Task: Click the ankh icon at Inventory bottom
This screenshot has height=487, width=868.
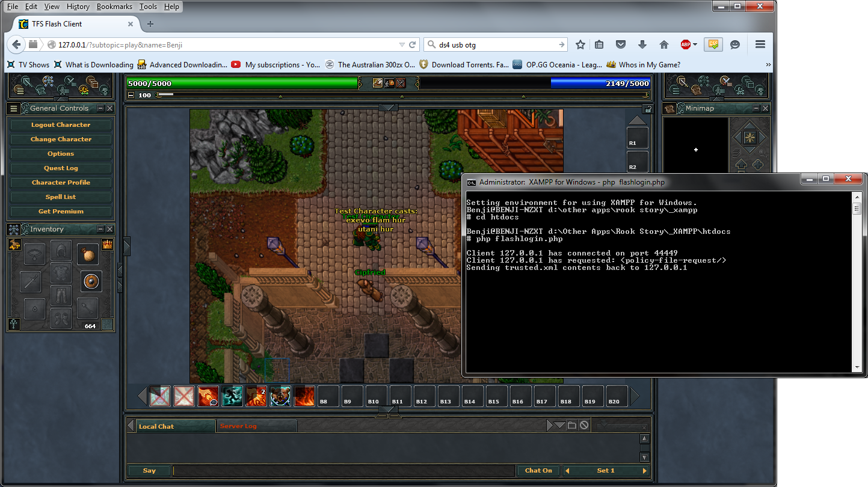Action: click(x=14, y=324)
